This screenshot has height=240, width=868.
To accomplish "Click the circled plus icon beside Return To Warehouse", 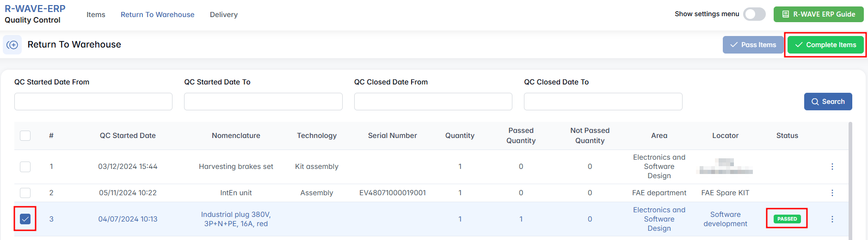I will 12,45.
